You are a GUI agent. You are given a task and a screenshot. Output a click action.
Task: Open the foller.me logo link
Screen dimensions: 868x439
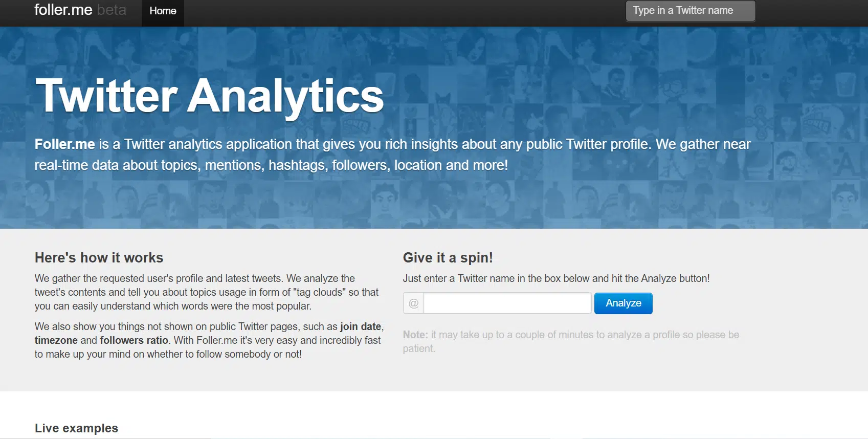pyautogui.click(x=63, y=10)
